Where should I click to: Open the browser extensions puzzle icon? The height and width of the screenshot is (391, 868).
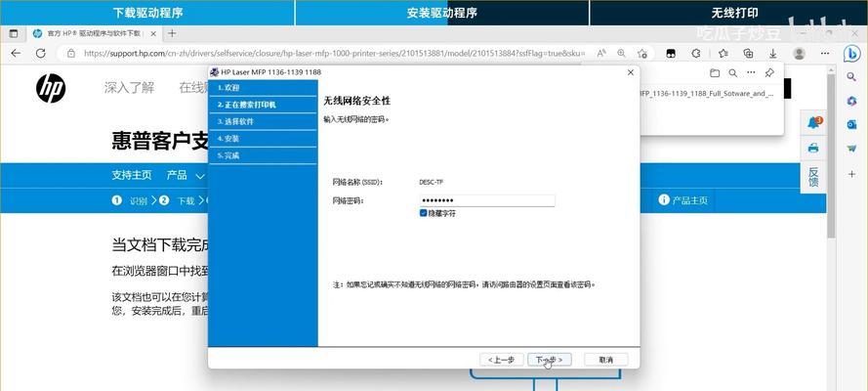(696, 54)
